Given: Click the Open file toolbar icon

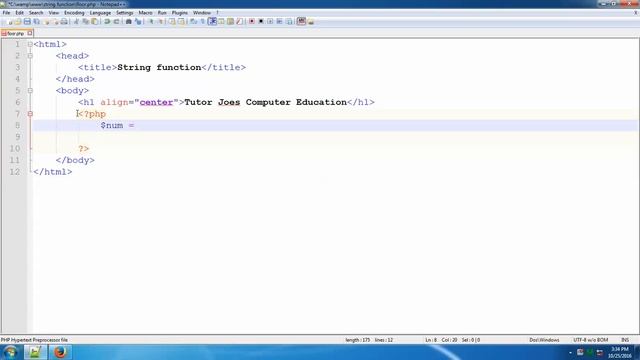Looking at the screenshot, I should [x=18, y=21].
